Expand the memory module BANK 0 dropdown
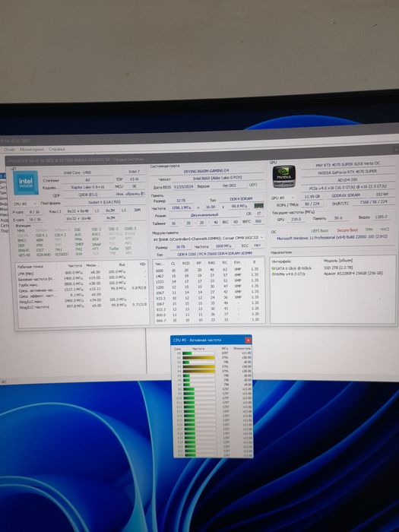The height and width of the screenshot is (532, 399). tap(208, 238)
